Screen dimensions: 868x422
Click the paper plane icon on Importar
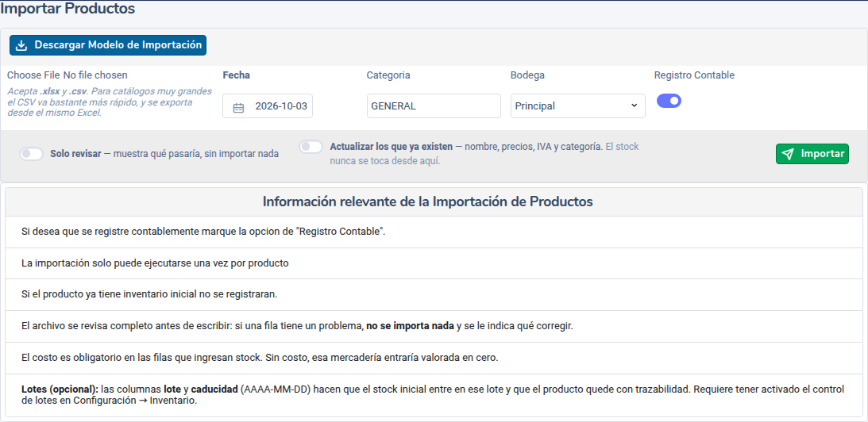(789, 154)
